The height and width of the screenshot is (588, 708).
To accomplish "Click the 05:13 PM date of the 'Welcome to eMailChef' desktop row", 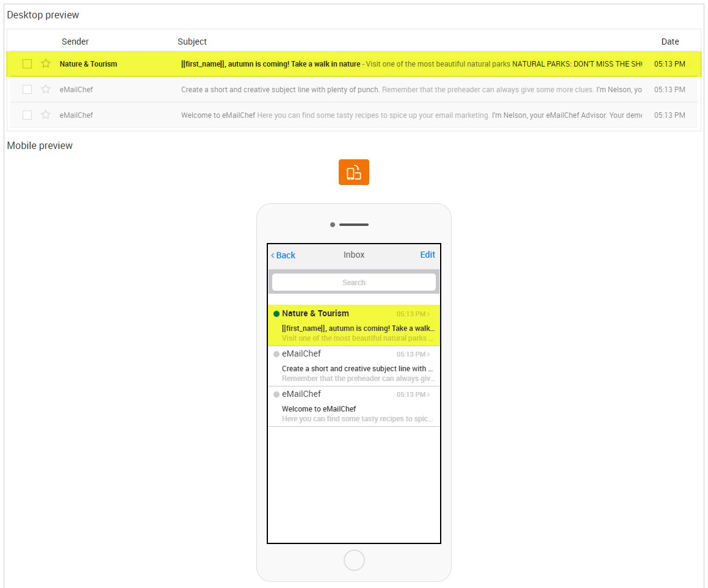I will 670,115.
